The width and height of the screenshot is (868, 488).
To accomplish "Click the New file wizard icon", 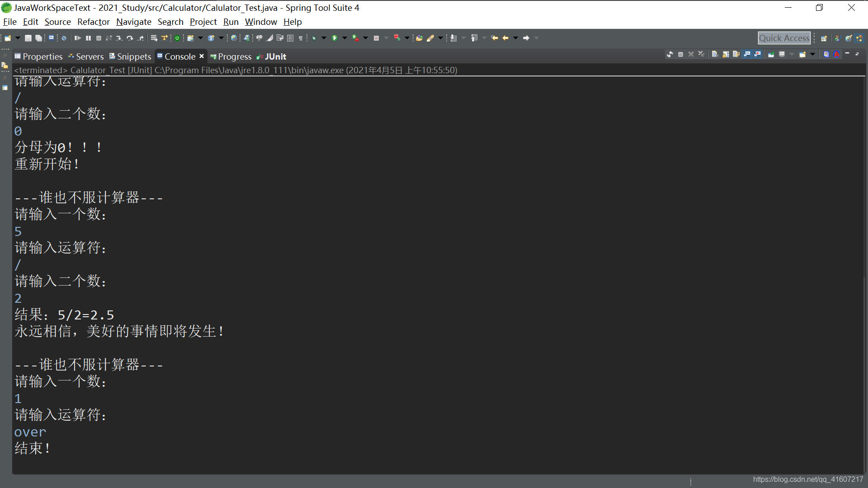I will click(8, 38).
